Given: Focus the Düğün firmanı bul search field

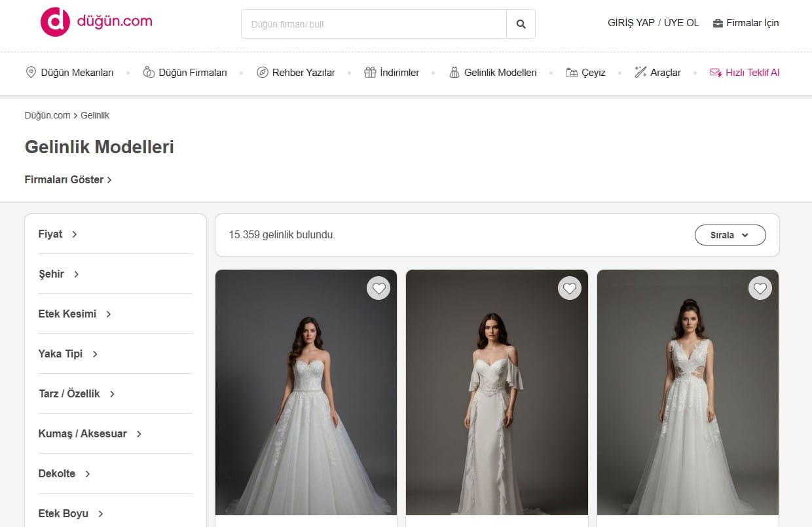Looking at the screenshot, I should click(373, 24).
